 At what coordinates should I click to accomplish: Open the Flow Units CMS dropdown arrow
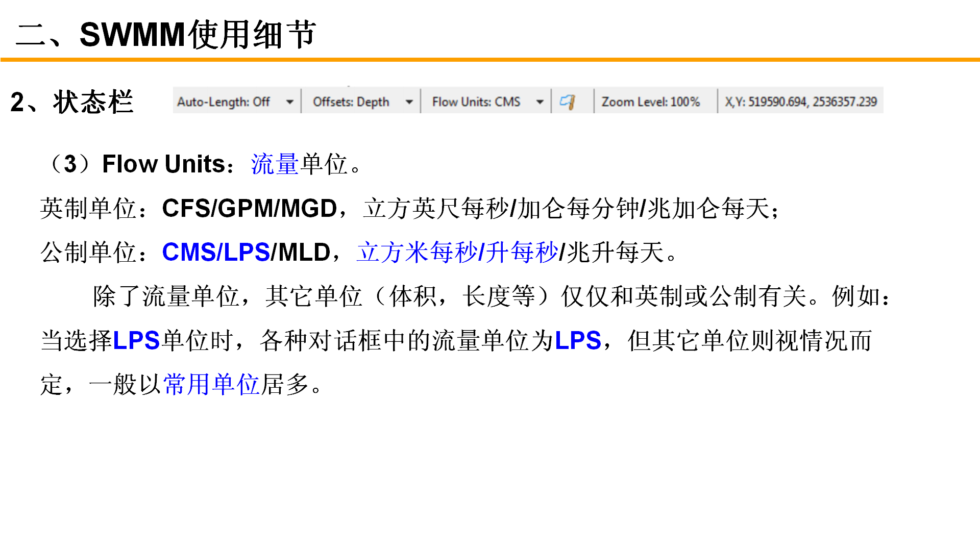540,102
